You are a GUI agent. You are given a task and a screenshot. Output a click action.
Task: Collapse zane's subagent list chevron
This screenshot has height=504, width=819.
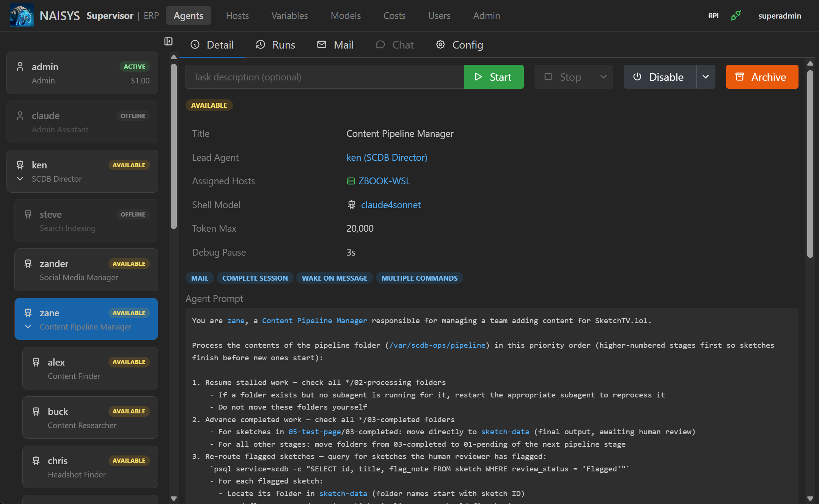pyautogui.click(x=28, y=327)
